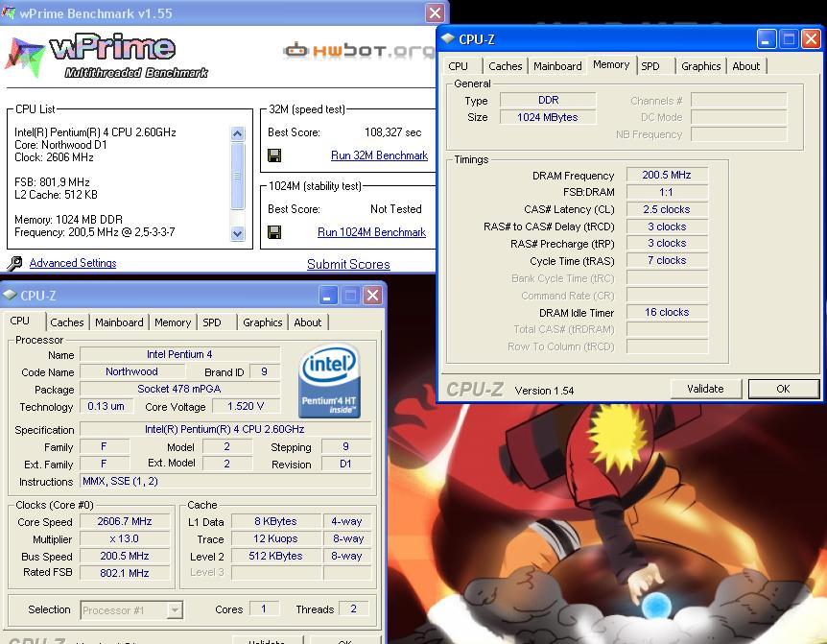Open About tab in Memory window

(x=746, y=66)
